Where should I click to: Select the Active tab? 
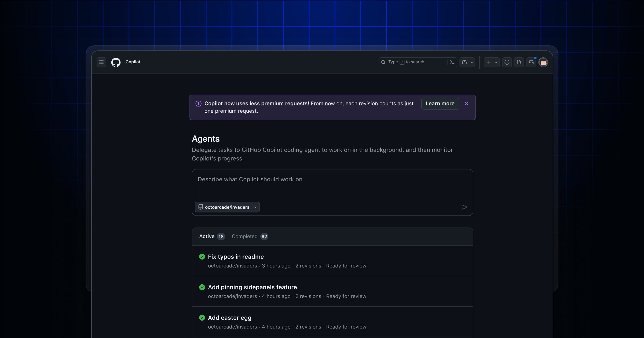tap(212, 236)
